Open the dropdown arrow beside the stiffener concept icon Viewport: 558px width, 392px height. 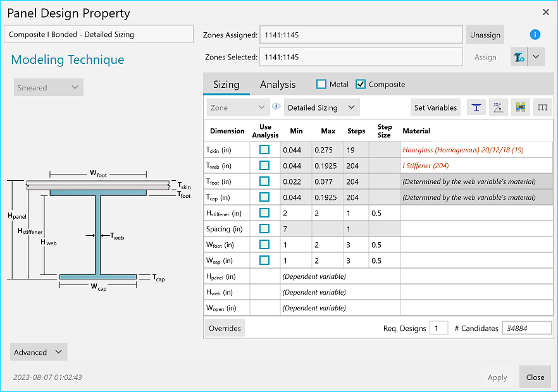coord(536,57)
